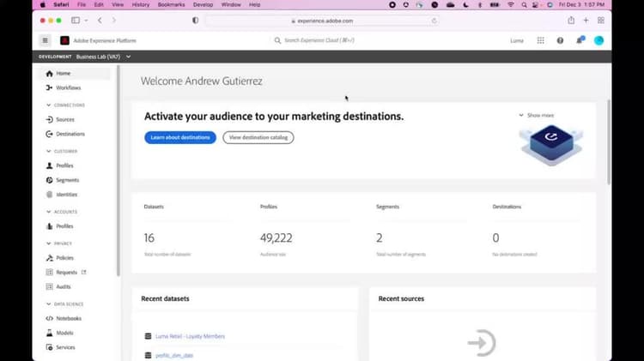This screenshot has height=361, width=644.
Task: Open the Window menu
Action: coord(231,4)
